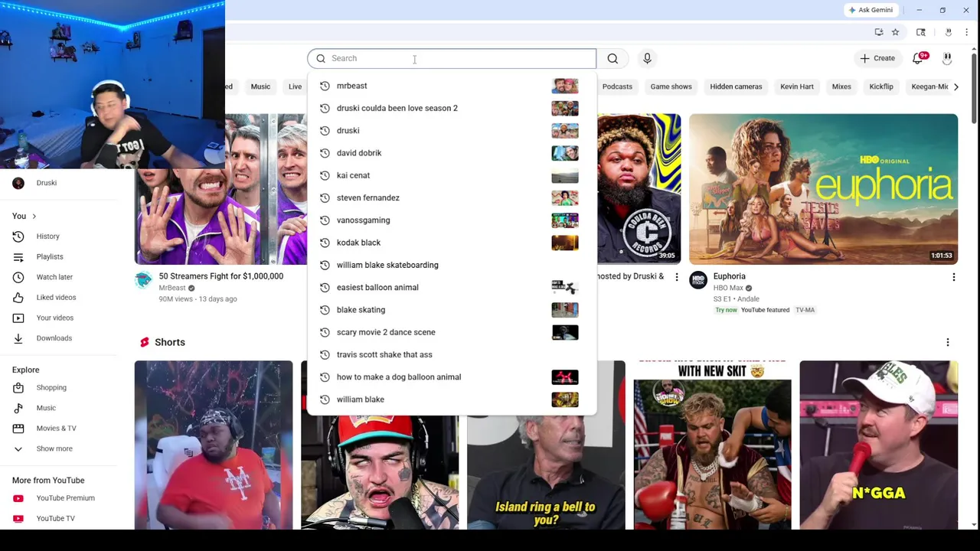Show more category chips with the arrow
The height and width of the screenshot is (551, 980).
click(955, 86)
